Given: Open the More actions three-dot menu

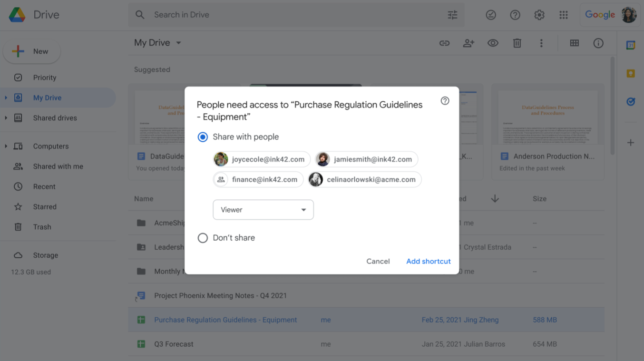Looking at the screenshot, I should click(x=541, y=43).
